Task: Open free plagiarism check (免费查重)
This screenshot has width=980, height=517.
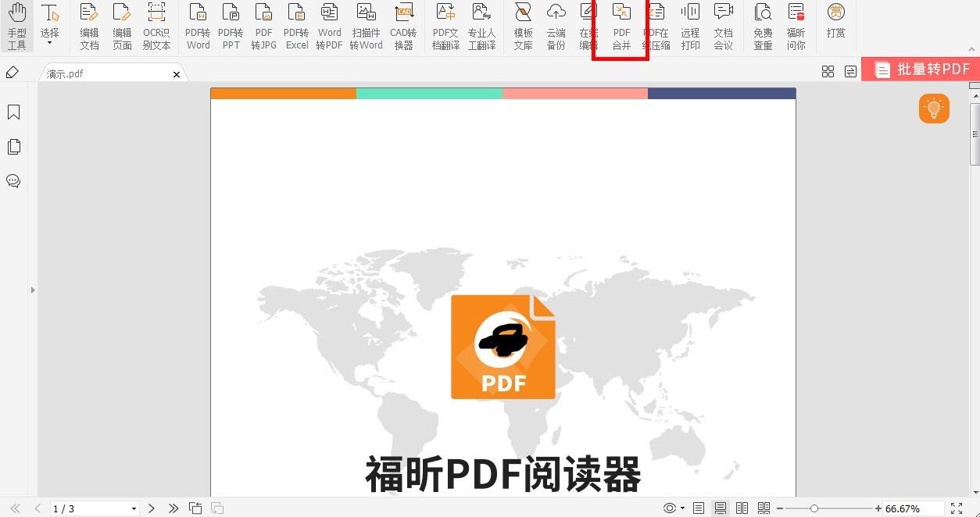Action: (x=763, y=27)
